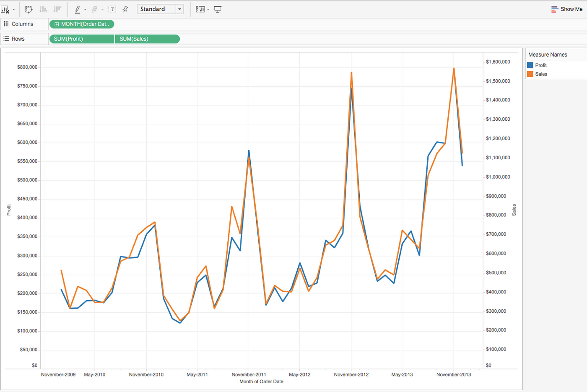Click the Presentation Mode icon
Viewport: 587px width, 392px height.
point(218,9)
